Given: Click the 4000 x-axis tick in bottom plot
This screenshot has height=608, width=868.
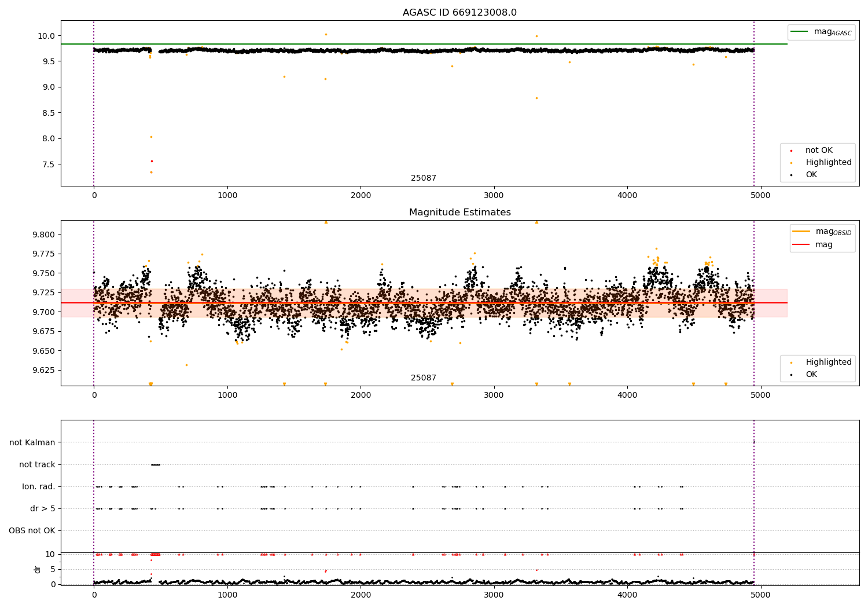Looking at the screenshot, I should coord(627,595).
